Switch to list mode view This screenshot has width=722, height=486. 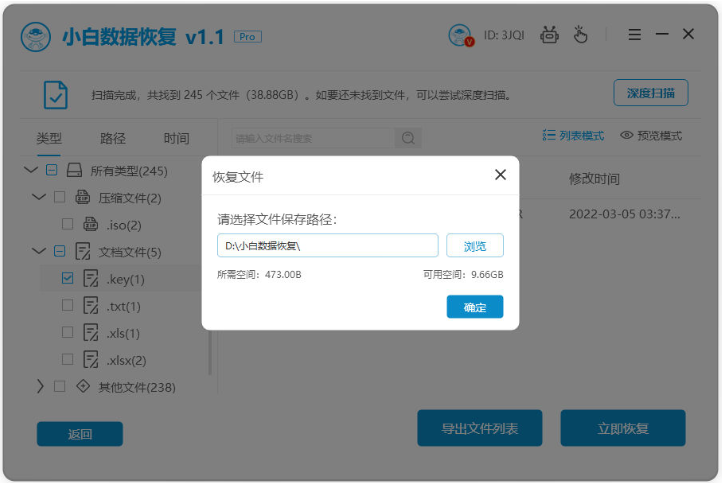(574, 135)
